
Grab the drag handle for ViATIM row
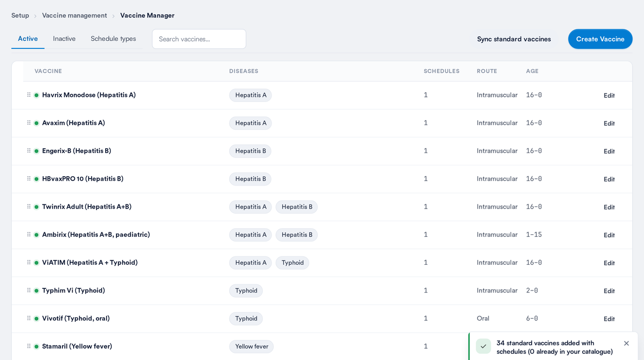click(29, 262)
